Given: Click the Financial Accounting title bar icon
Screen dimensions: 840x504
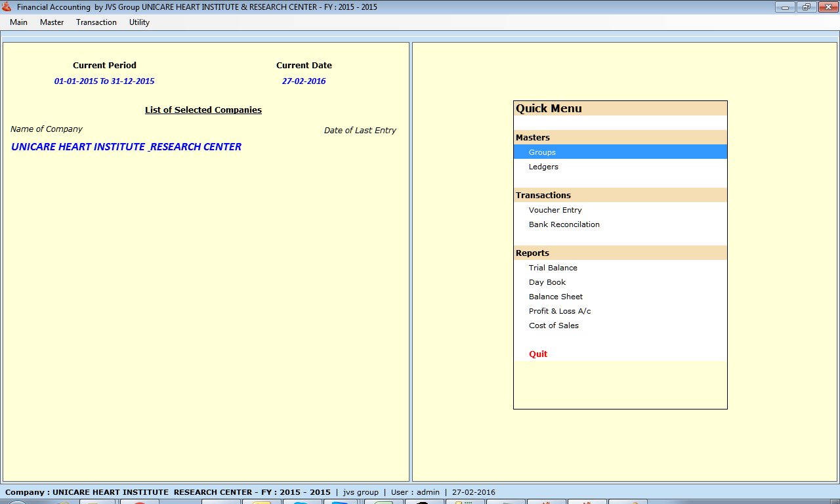Looking at the screenshot, I should [x=7, y=7].
